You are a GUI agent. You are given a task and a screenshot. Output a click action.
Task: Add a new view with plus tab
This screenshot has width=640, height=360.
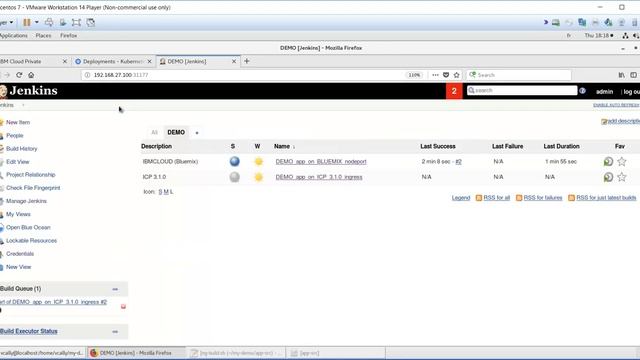click(x=197, y=133)
